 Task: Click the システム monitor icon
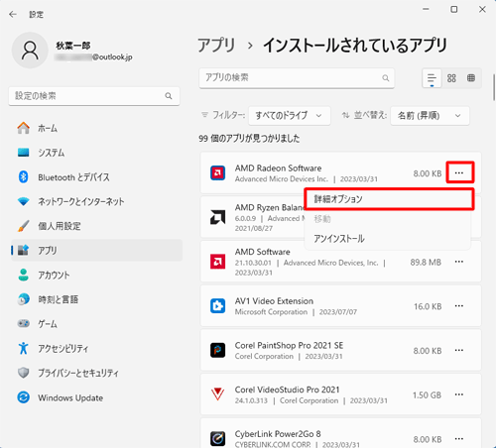24,153
